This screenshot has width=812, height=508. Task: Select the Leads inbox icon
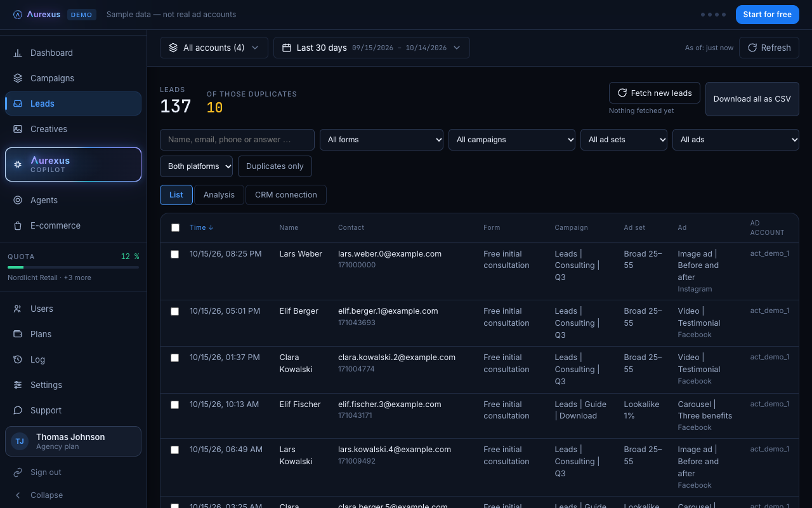(x=18, y=104)
